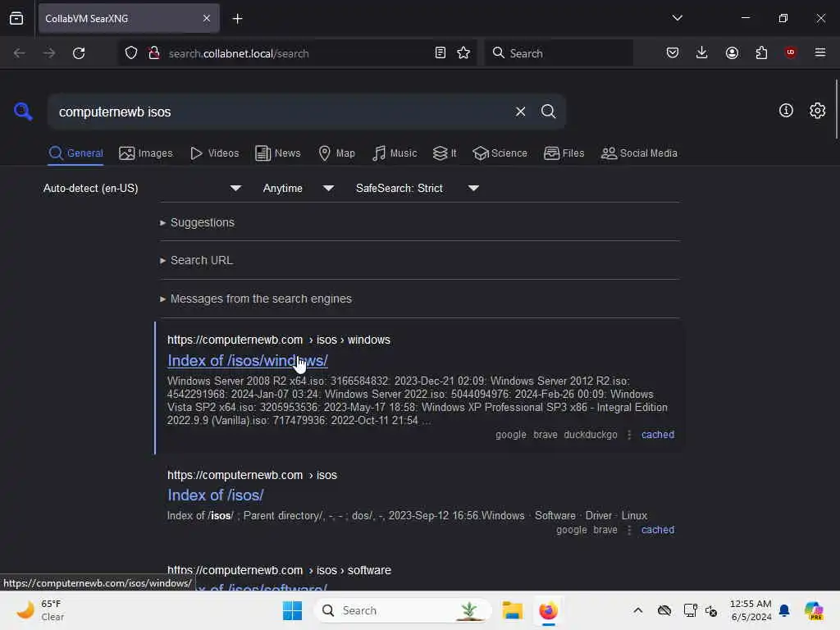Open the downloads panel

(702, 52)
